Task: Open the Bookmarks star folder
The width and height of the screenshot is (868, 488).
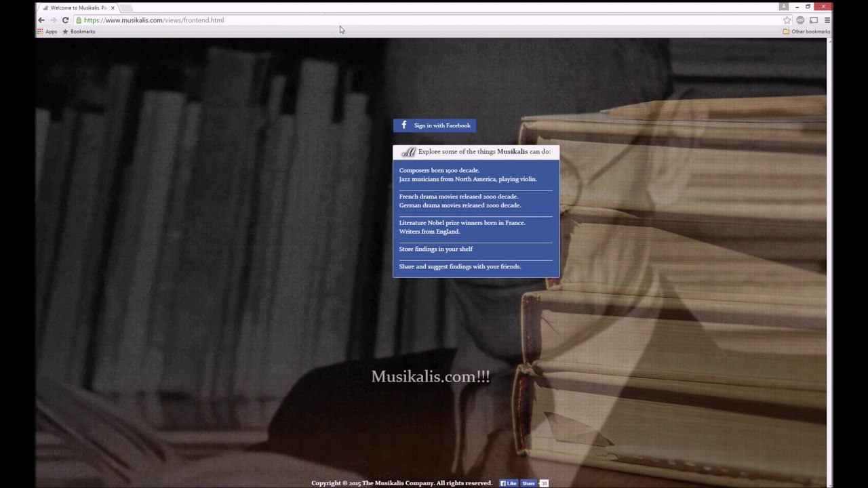Action: pyautogui.click(x=79, y=32)
